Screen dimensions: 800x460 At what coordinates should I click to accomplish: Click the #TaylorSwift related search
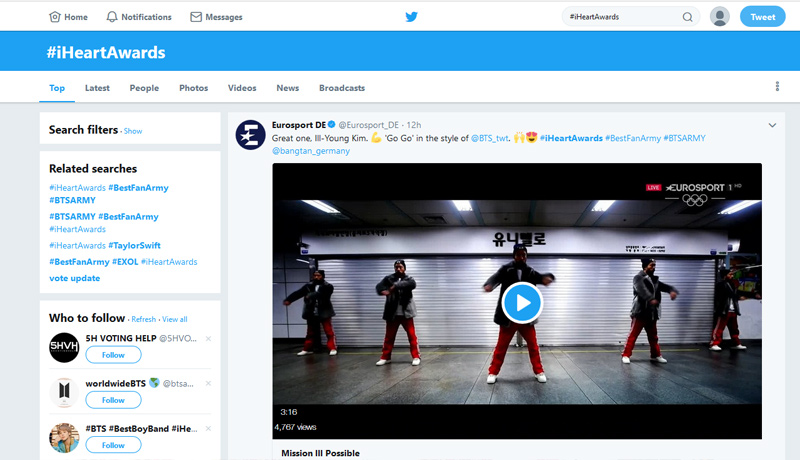tap(105, 245)
